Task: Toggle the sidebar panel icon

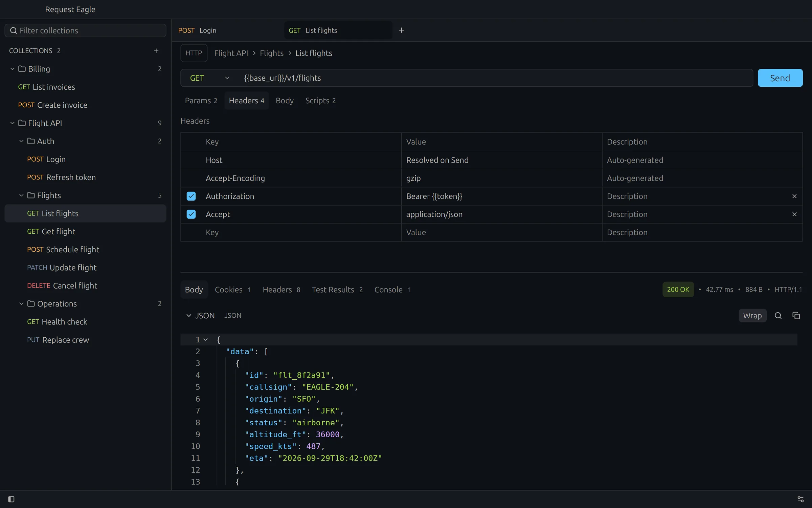Action: [x=11, y=499]
